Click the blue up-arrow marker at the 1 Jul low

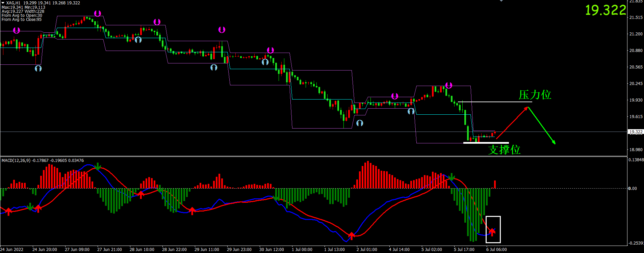(x=360, y=123)
